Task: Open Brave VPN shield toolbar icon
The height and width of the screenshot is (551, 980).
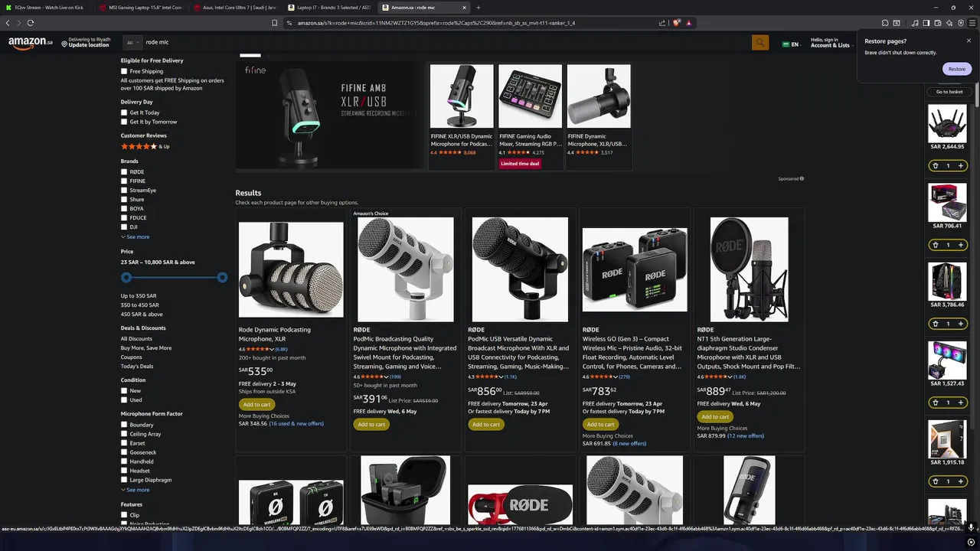Action: [x=961, y=23]
